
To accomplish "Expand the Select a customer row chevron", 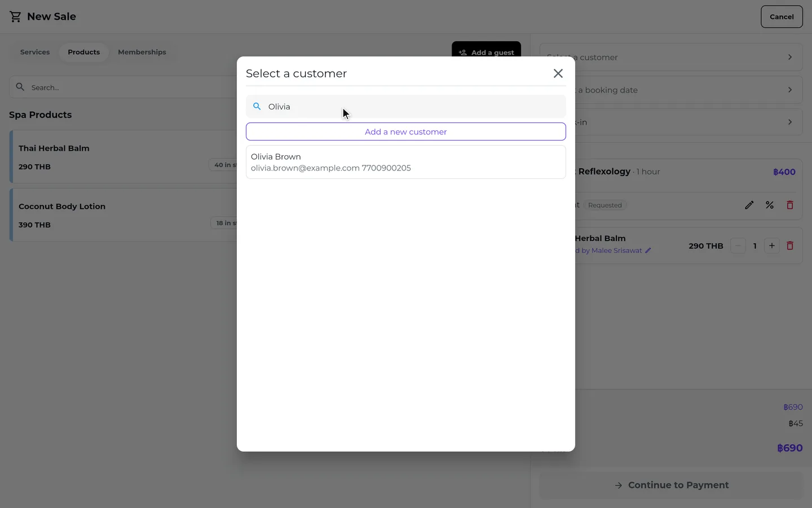I will pyautogui.click(x=790, y=57).
